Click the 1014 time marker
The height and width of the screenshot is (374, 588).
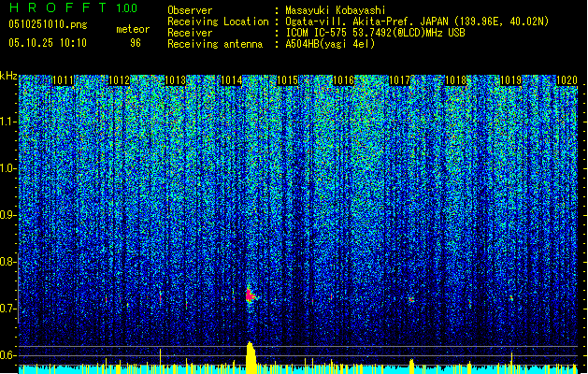point(232,80)
